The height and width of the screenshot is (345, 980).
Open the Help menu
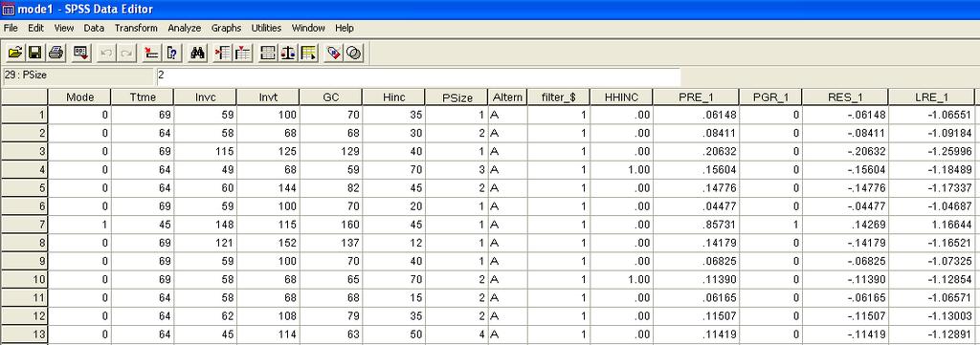pyautogui.click(x=345, y=28)
